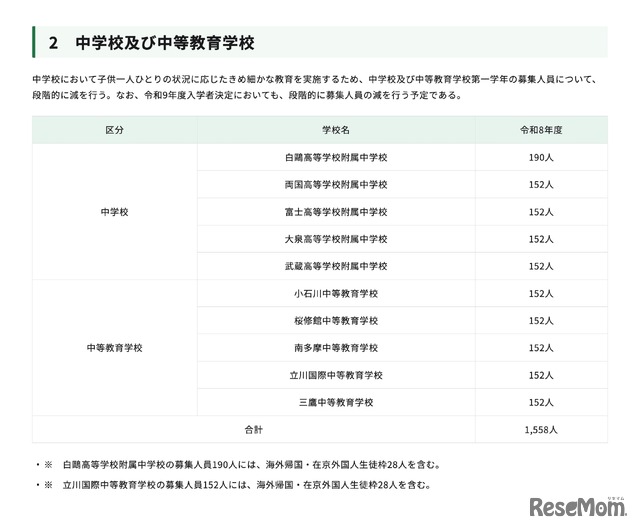Click 両国高等学校附属中学校 school name
Viewport: 640px width, 530px height.
pyautogui.click(x=336, y=185)
